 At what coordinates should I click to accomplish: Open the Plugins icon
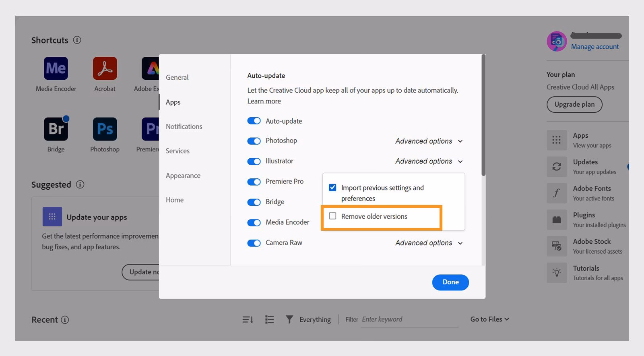(x=557, y=220)
